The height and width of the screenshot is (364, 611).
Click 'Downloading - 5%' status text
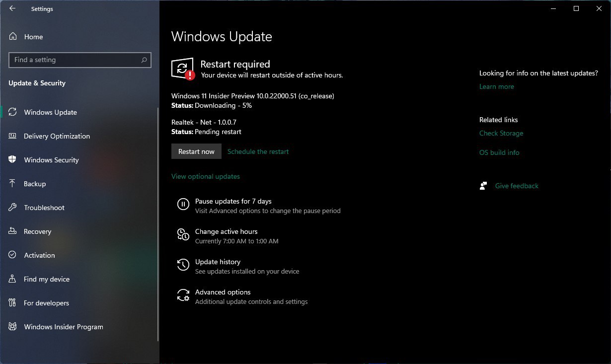[x=223, y=105]
